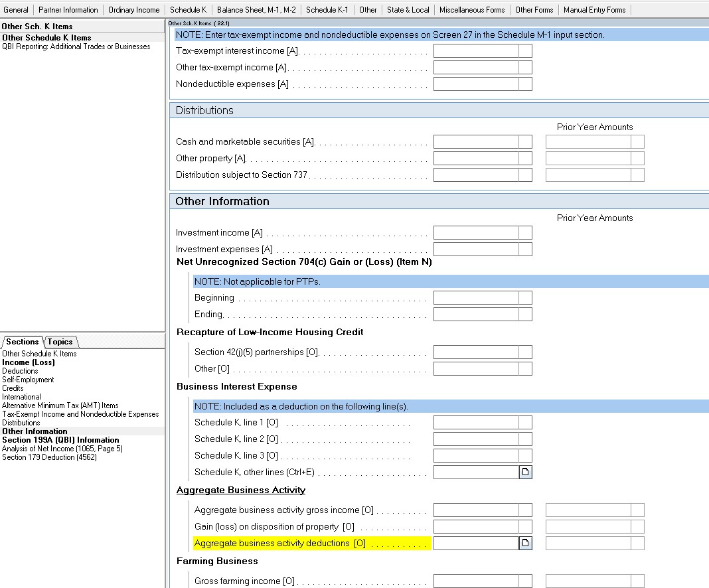Select International in the sections list

(x=22, y=397)
